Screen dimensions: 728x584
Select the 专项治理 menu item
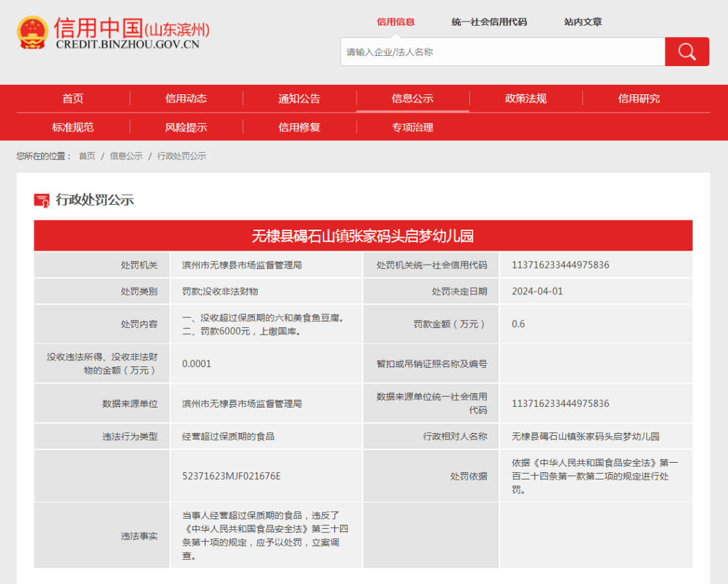click(412, 127)
